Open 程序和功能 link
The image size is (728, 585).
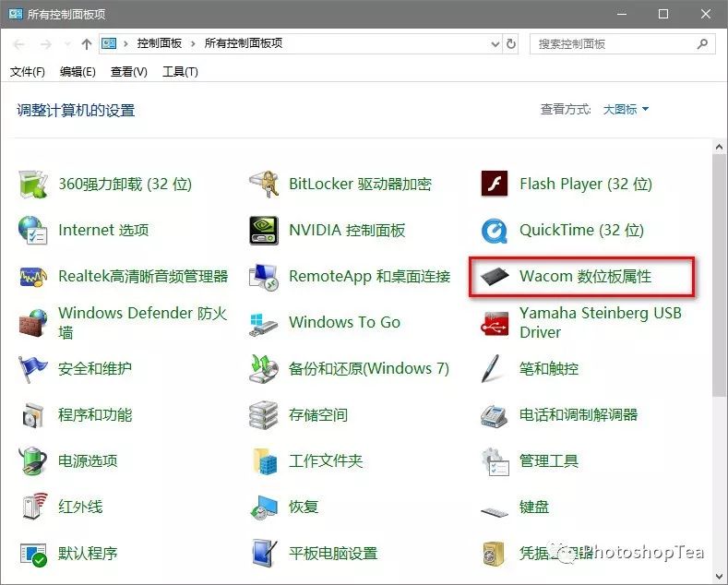[x=95, y=414]
